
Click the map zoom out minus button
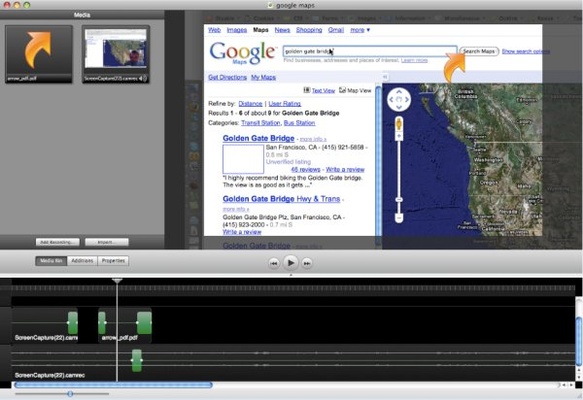coord(399,217)
